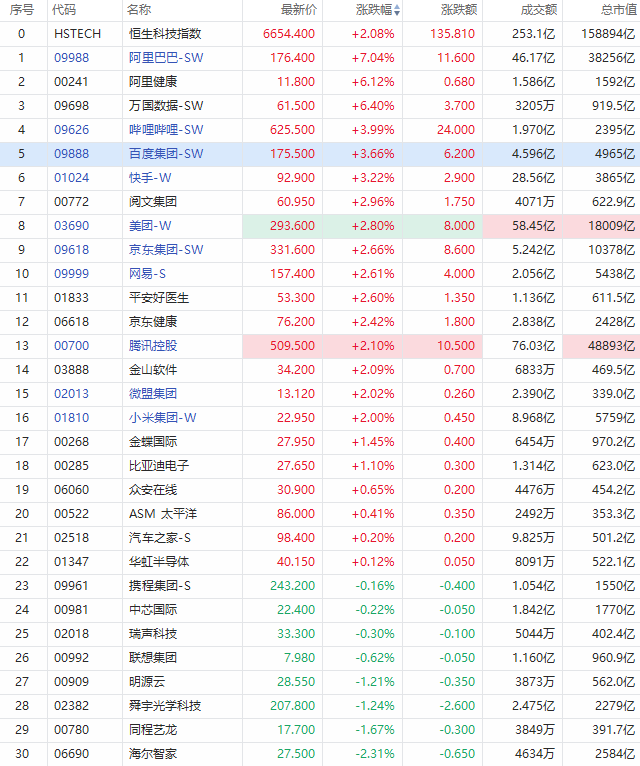640x766 pixels.
Task: Click stock code 06690 cell
Action: pos(85,753)
